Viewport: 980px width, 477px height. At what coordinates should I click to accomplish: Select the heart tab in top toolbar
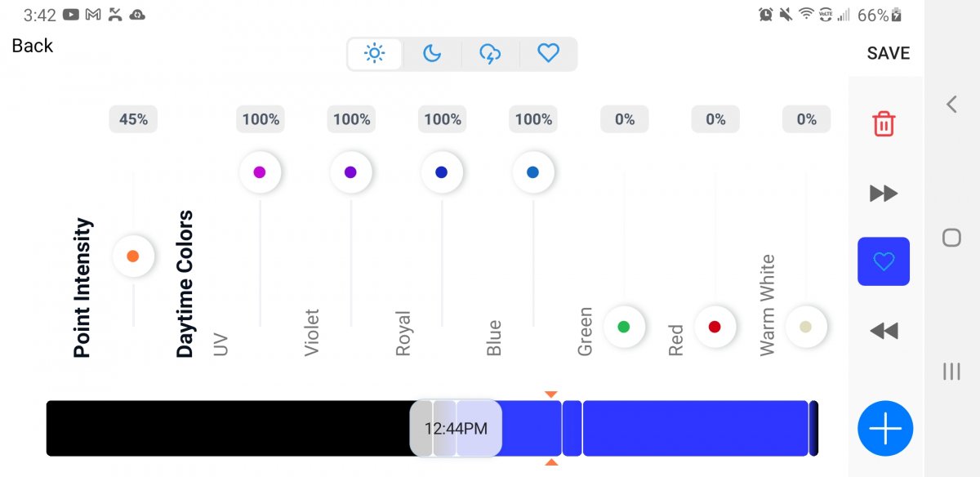coord(548,54)
